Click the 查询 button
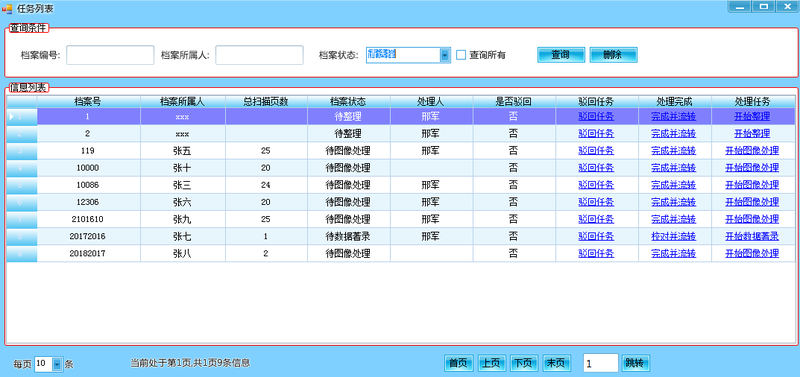Image resolution: width=800 pixels, height=377 pixels. pyautogui.click(x=561, y=55)
